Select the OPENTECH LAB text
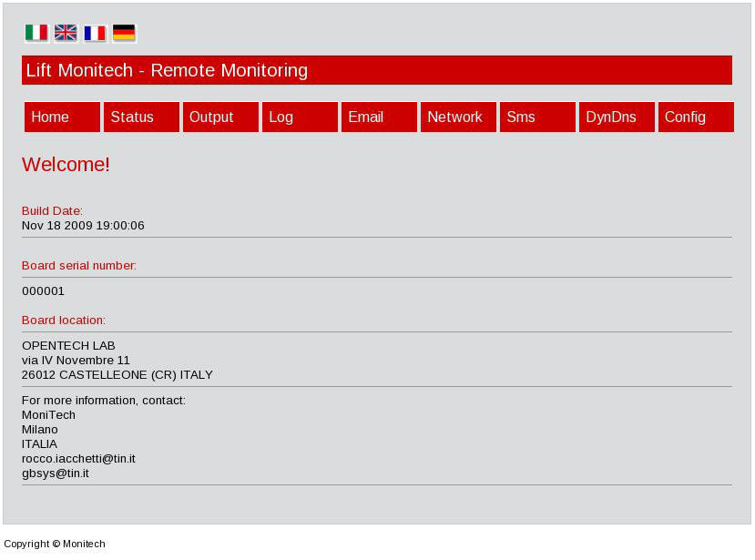Image resolution: width=755 pixels, height=560 pixels. click(68, 346)
